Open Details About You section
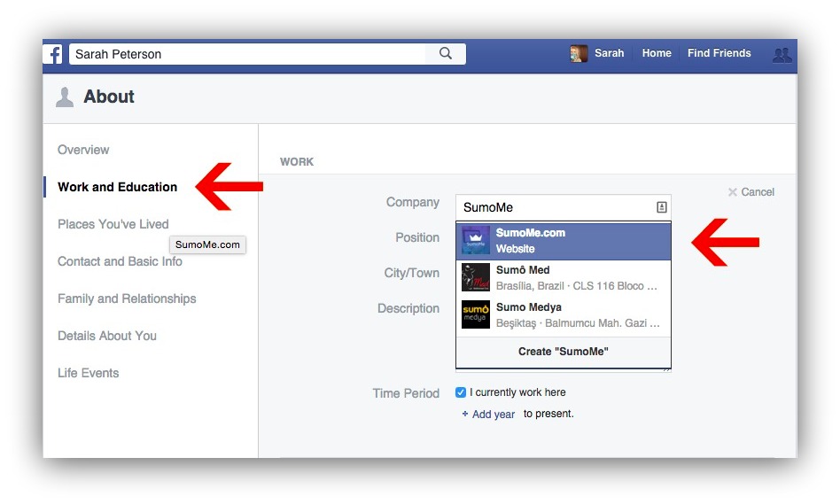The image size is (840, 504). [x=107, y=336]
